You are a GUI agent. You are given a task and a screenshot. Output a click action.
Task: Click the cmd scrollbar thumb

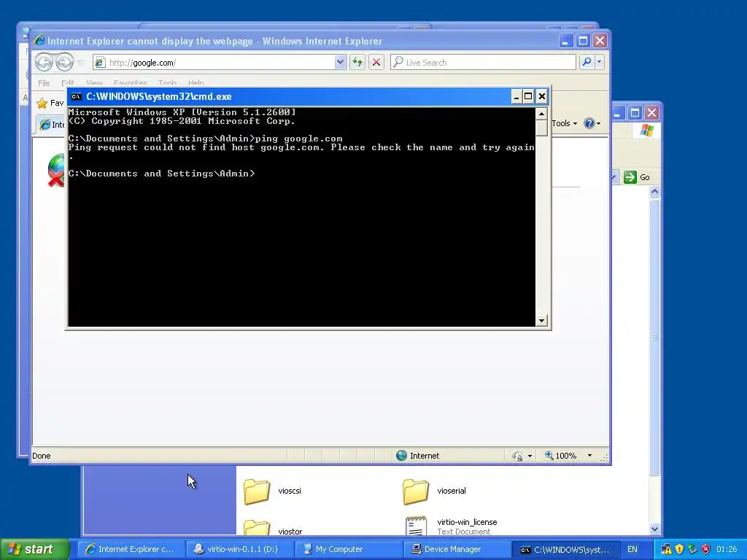pyautogui.click(x=541, y=128)
